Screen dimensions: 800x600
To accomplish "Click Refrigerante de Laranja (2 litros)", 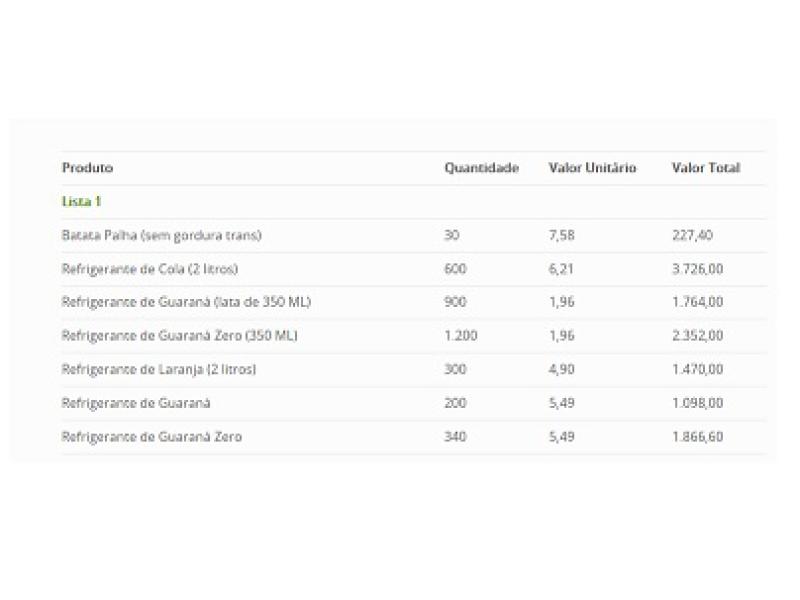I will 159,369.
